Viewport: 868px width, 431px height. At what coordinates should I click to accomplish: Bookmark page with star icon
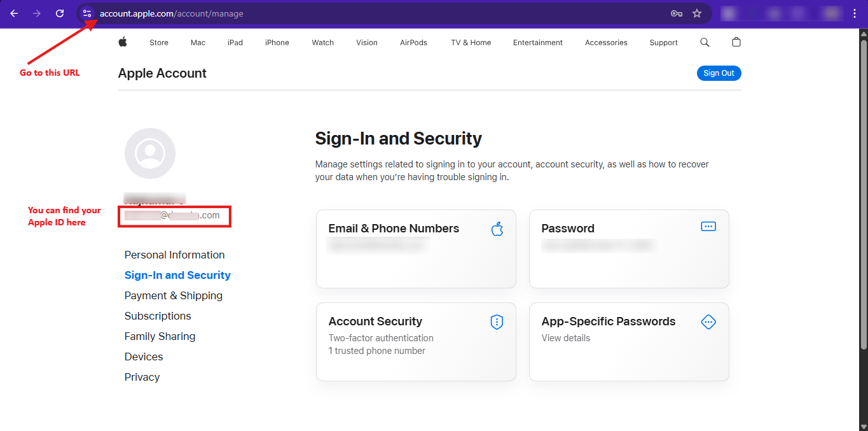click(x=697, y=13)
